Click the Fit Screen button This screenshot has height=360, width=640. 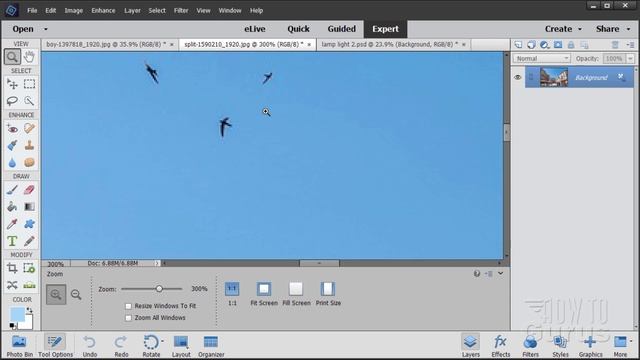click(264, 294)
